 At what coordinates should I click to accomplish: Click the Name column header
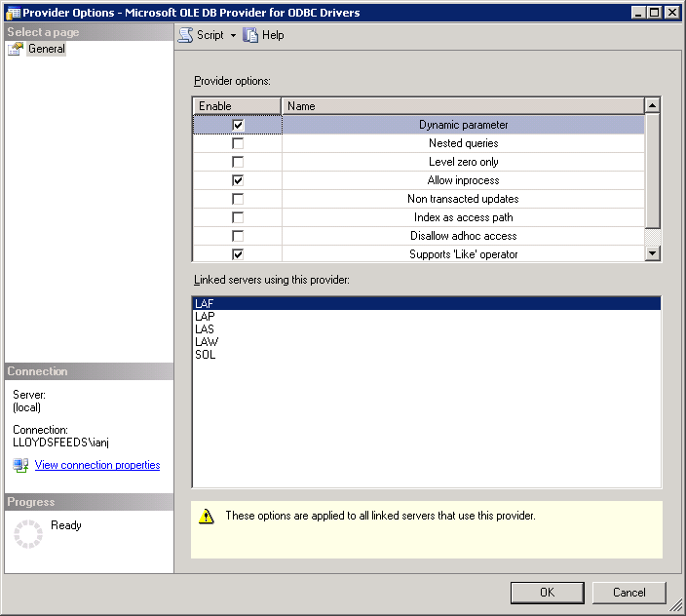coord(463,105)
